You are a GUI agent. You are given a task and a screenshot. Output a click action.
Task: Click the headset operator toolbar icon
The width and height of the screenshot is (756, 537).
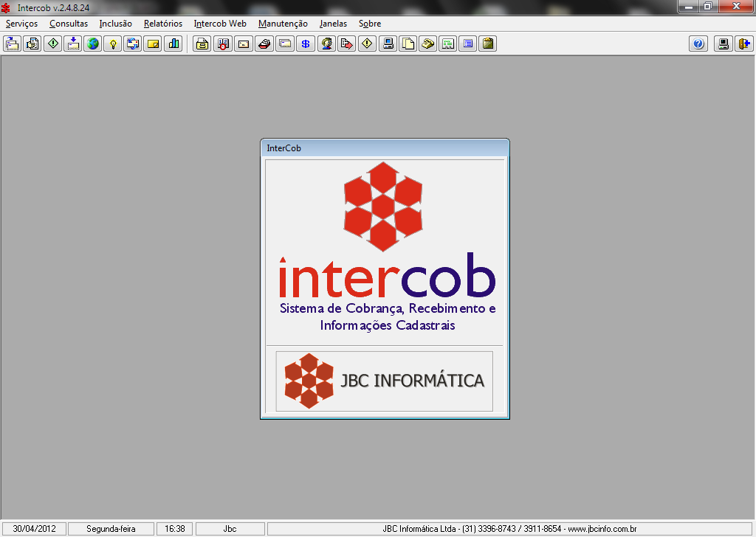click(326, 44)
